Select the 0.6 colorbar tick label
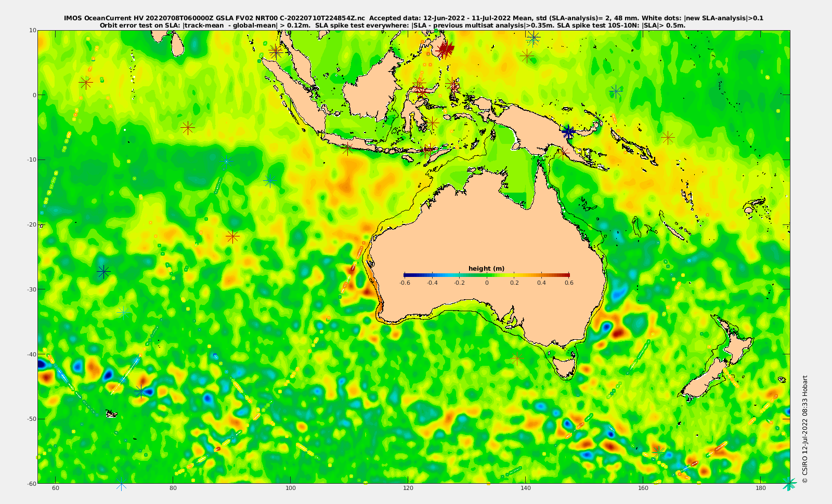The image size is (832, 504). 569,283
